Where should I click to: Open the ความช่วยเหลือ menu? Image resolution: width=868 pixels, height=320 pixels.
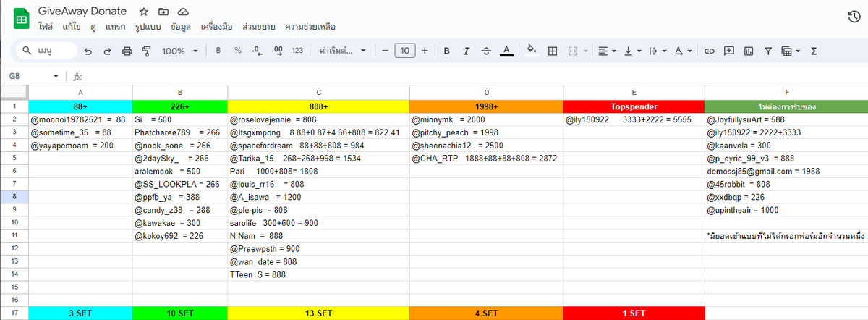(x=310, y=27)
